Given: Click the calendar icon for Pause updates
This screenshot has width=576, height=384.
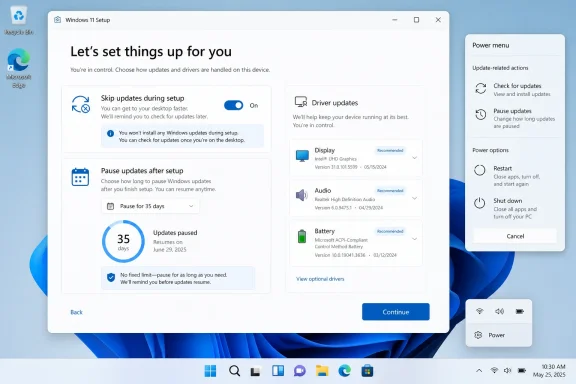Looking at the screenshot, I should [x=80, y=177].
